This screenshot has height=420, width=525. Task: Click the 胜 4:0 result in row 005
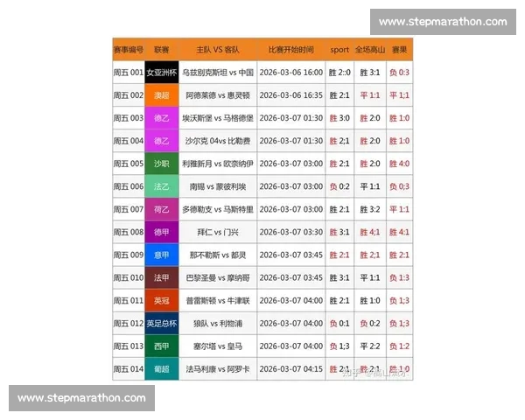[399, 164]
